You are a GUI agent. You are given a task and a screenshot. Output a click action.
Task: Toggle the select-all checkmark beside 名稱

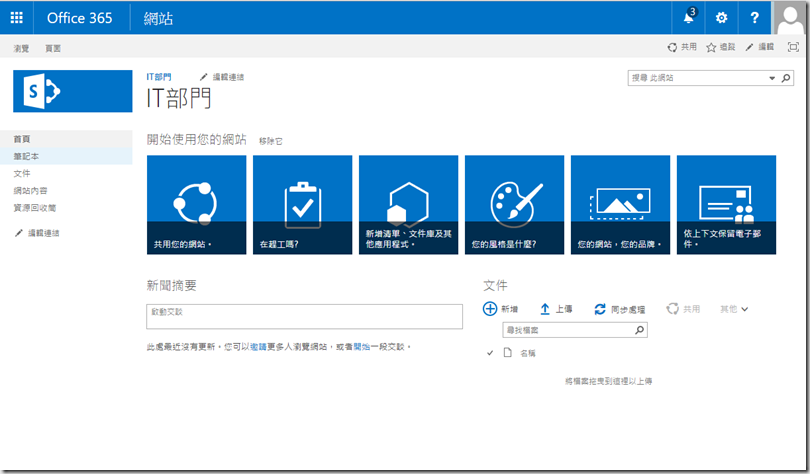[489, 353]
